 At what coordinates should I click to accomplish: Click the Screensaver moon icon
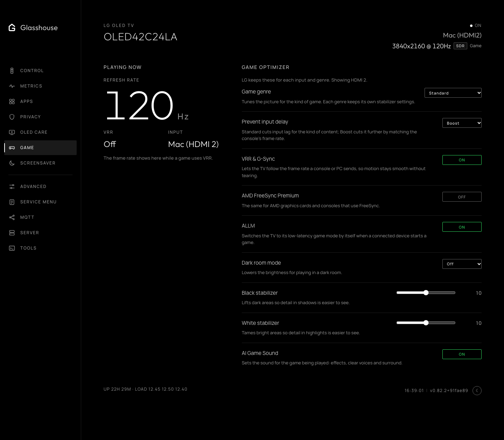(12, 163)
